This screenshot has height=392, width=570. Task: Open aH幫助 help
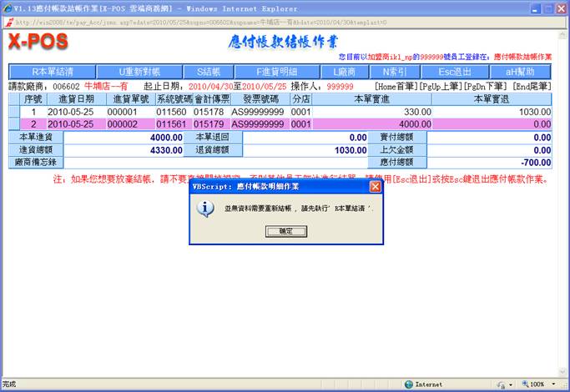(x=522, y=72)
